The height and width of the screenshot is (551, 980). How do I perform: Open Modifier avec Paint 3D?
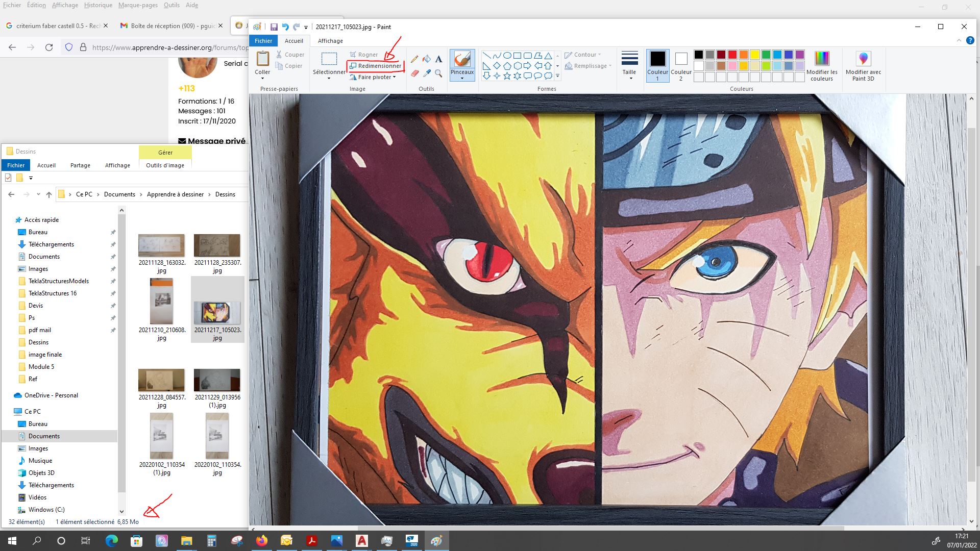click(863, 65)
